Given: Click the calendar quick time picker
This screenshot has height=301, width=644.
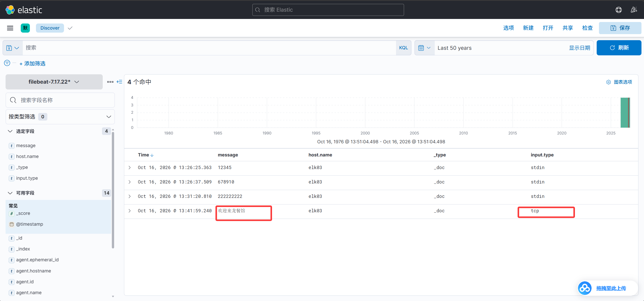Looking at the screenshot, I should point(424,48).
